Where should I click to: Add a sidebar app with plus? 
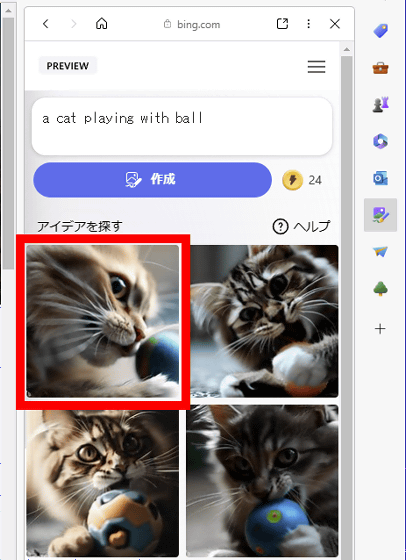(x=381, y=329)
